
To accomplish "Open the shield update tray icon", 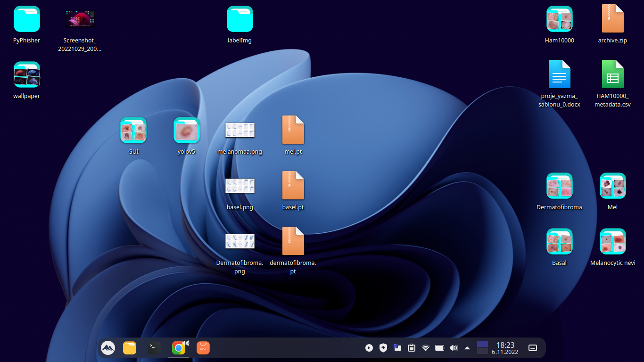I will pos(383,348).
